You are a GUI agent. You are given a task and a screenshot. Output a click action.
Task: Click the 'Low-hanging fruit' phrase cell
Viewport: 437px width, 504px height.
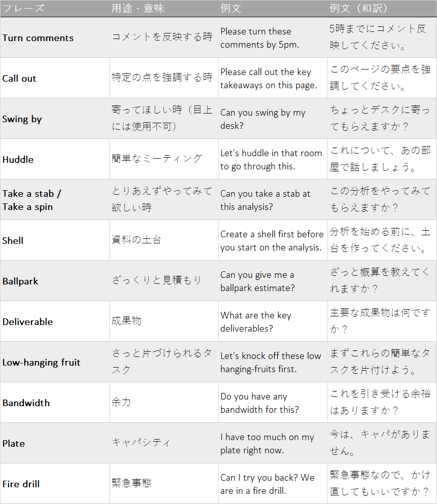click(41, 363)
